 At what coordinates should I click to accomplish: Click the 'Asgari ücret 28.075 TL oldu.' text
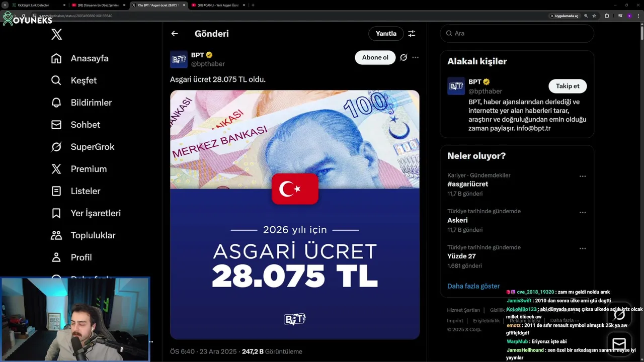point(218,79)
